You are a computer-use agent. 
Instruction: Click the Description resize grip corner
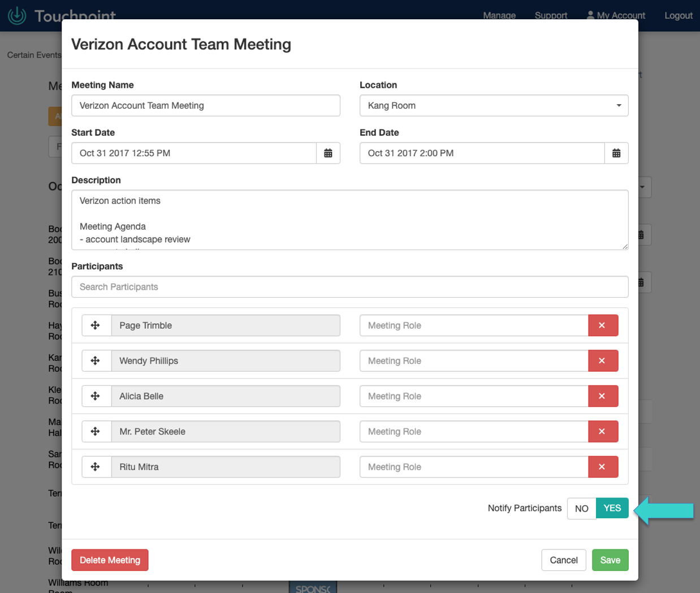pos(625,246)
